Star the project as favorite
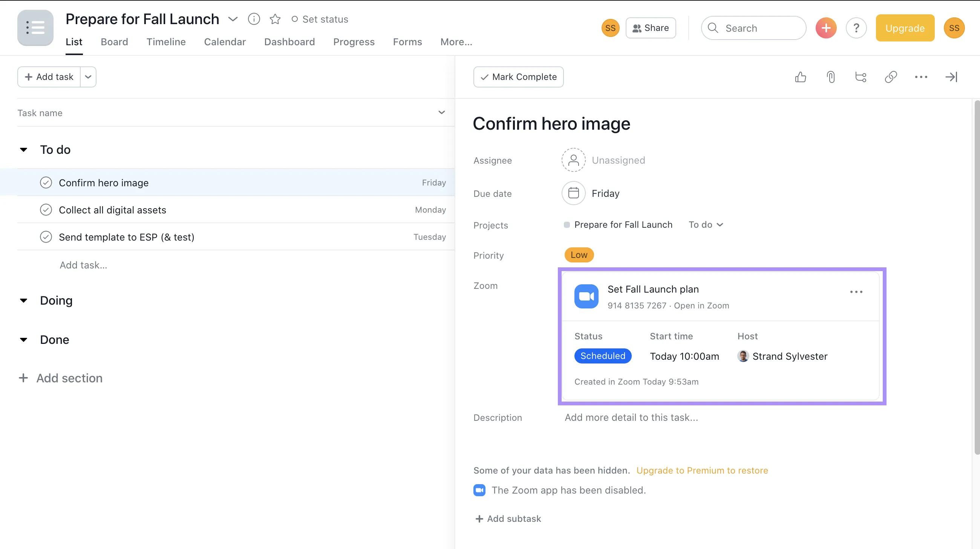Viewport: 980px width, 549px height. click(275, 19)
